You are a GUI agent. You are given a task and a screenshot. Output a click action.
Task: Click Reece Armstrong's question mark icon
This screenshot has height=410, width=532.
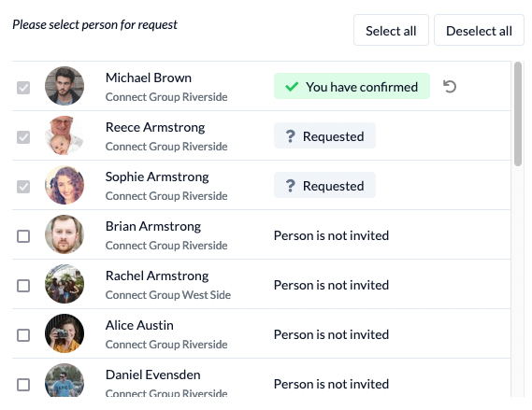(x=291, y=136)
